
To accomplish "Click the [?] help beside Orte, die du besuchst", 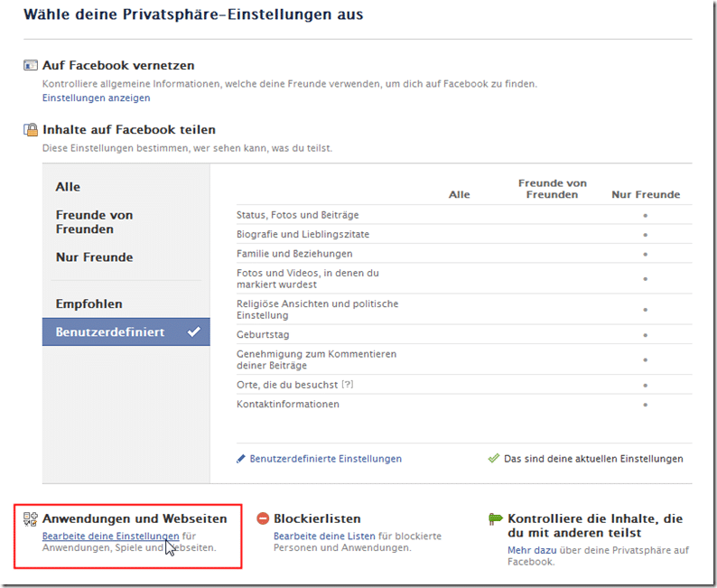I will (x=348, y=384).
